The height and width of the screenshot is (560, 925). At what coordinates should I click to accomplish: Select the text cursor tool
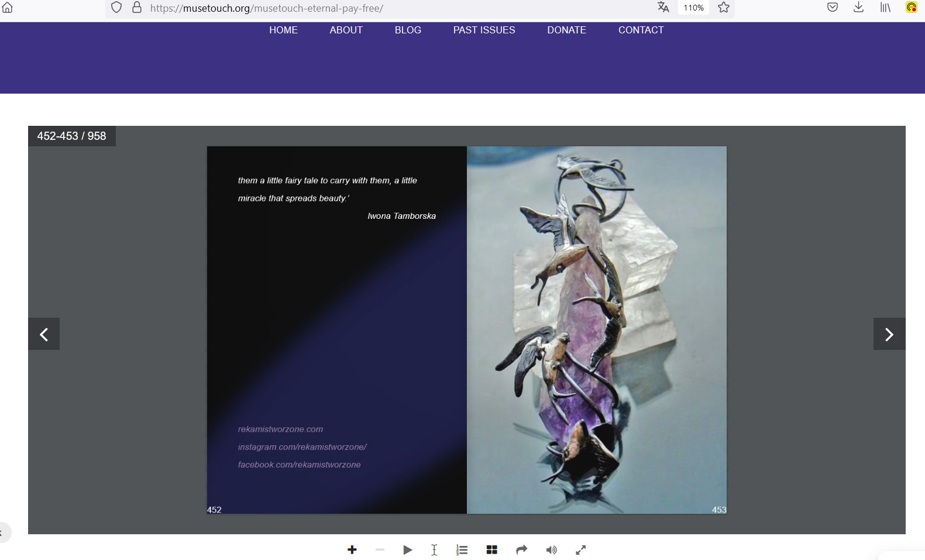pos(434,549)
